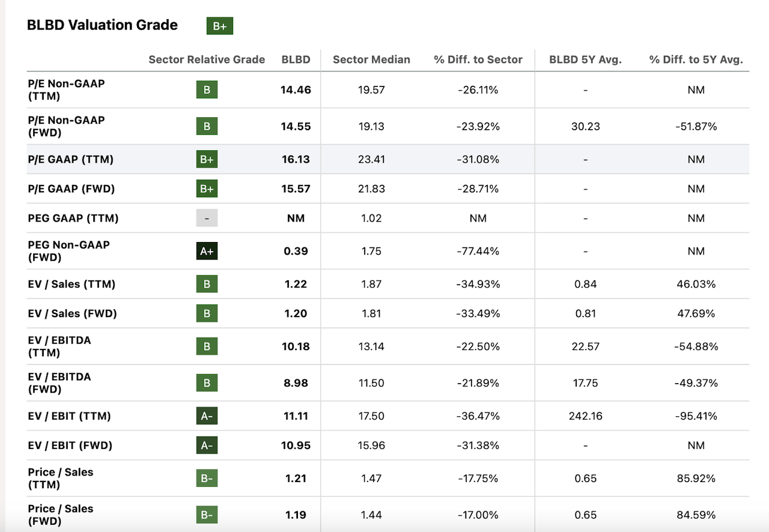
Task: Select the BLBD value 15.57
Action: (x=296, y=189)
